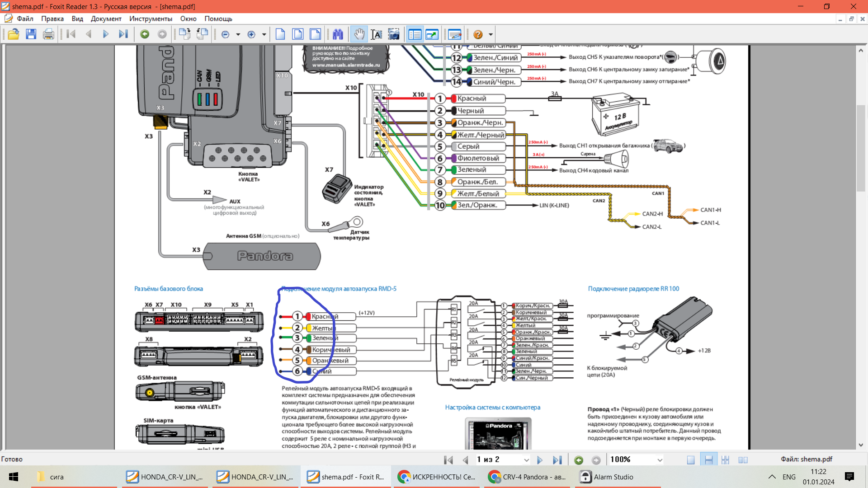Go to next page in status bar

pyautogui.click(x=540, y=460)
